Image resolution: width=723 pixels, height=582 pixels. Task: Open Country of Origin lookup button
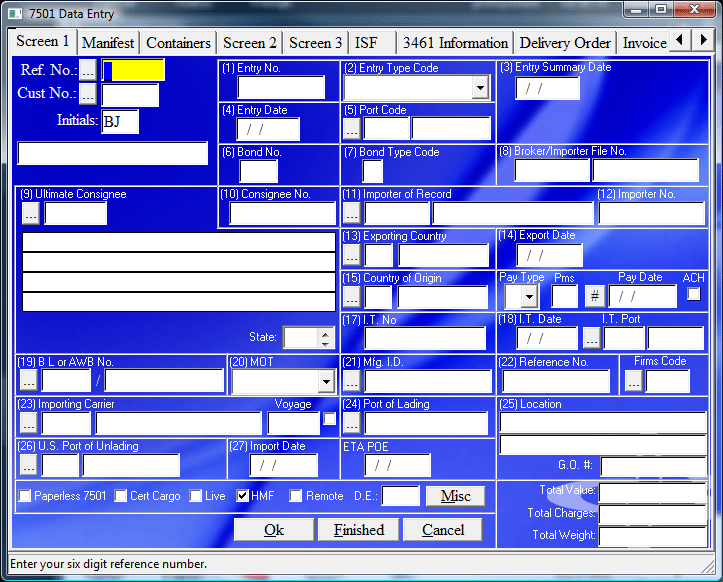point(351,297)
